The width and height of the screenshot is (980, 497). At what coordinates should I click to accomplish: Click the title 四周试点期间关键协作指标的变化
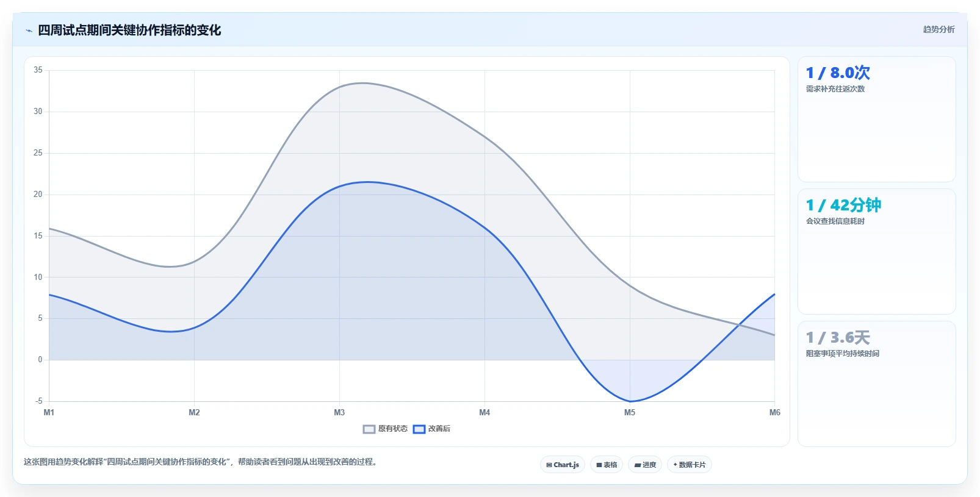click(129, 30)
